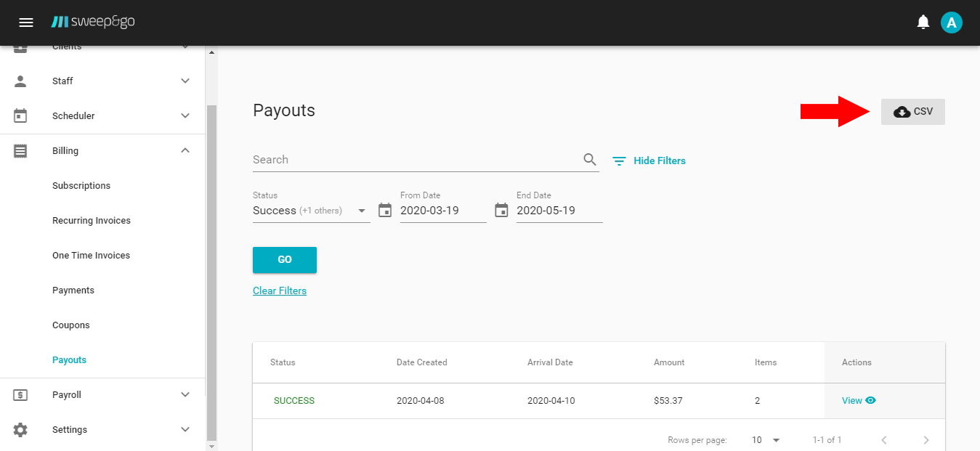980x451 pixels.
Task: Click the search magnifier icon
Action: pyautogui.click(x=590, y=160)
